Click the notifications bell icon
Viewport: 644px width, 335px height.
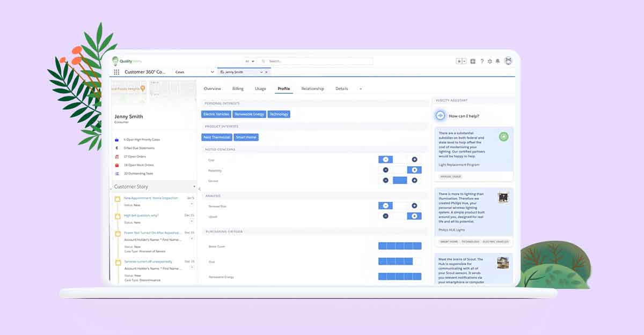point(497,61)
